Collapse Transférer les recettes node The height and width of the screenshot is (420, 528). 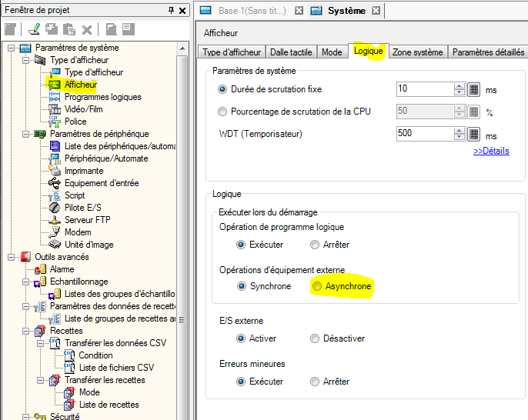(40, 380)
